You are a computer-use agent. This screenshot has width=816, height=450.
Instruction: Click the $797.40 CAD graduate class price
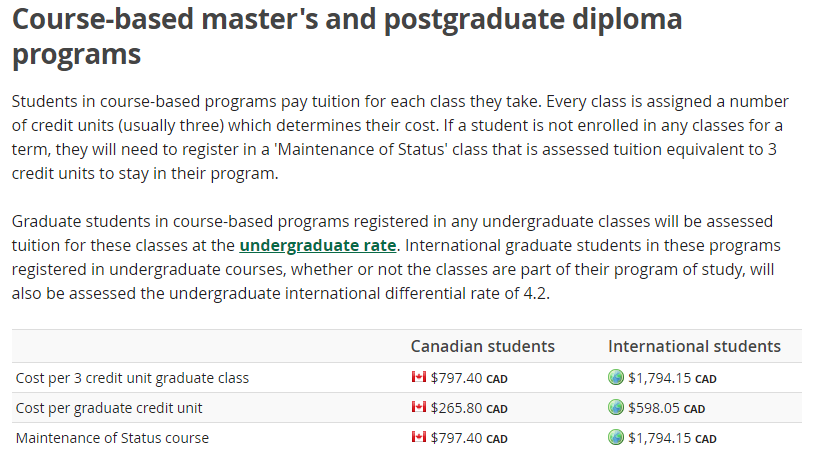point(469,378)
